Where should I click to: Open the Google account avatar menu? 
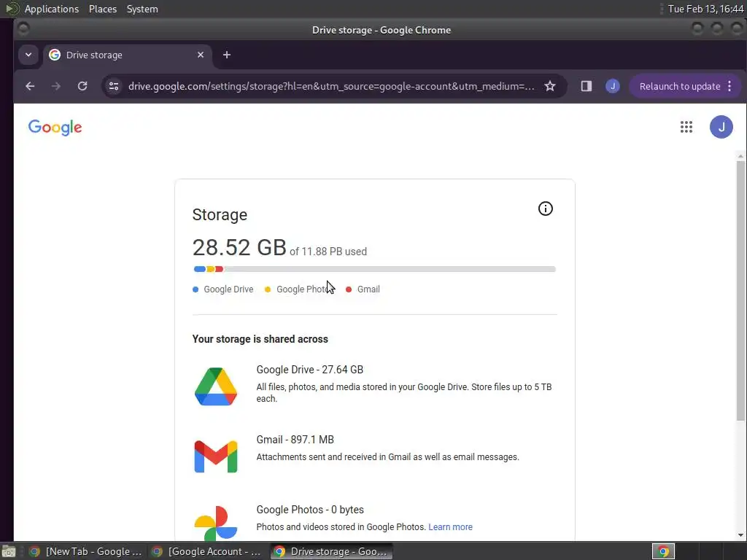click(x=721, y=127)
